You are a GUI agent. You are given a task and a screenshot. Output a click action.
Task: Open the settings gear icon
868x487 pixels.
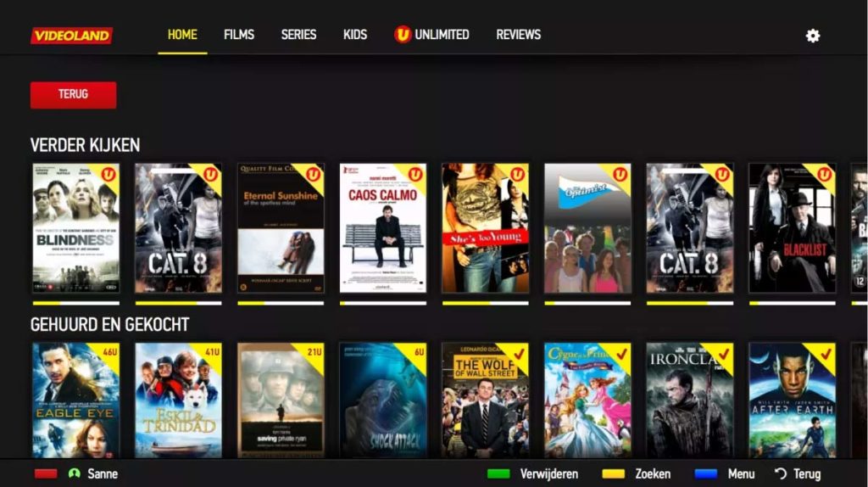[812, 36]
